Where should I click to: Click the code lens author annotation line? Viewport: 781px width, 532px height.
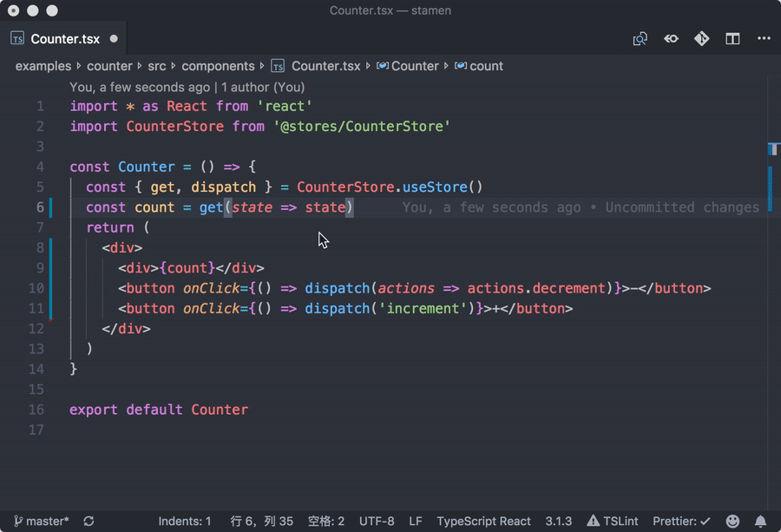tap(187, 87)
